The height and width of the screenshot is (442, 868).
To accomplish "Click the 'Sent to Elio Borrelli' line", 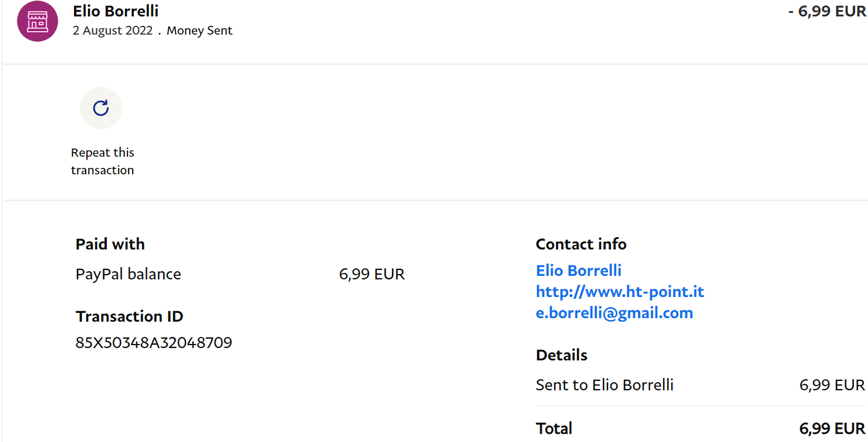I will click(x=604, y=385).
